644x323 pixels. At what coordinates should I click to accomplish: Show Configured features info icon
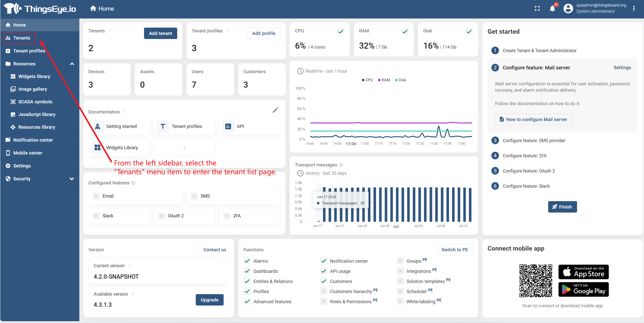point(133,183)
